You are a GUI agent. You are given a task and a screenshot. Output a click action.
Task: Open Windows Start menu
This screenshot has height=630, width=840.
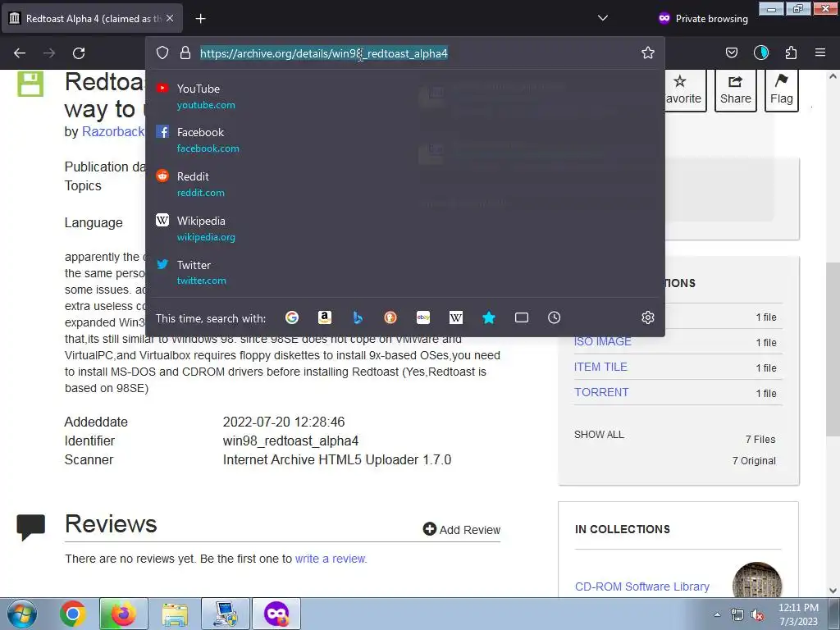(x=22, y=614)
